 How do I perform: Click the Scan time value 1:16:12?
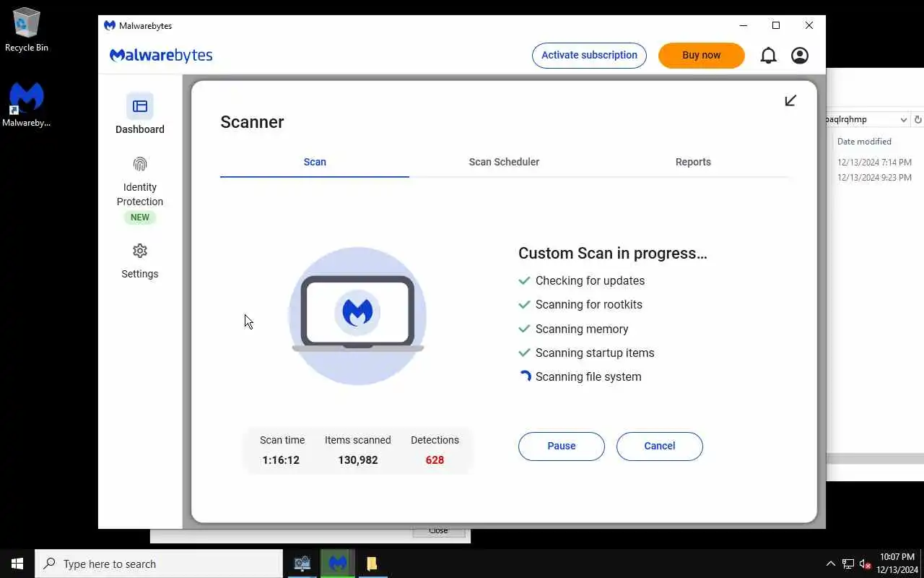281,460
